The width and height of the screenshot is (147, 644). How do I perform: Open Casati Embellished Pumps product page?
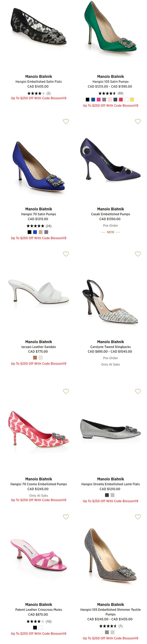(110, 214)
